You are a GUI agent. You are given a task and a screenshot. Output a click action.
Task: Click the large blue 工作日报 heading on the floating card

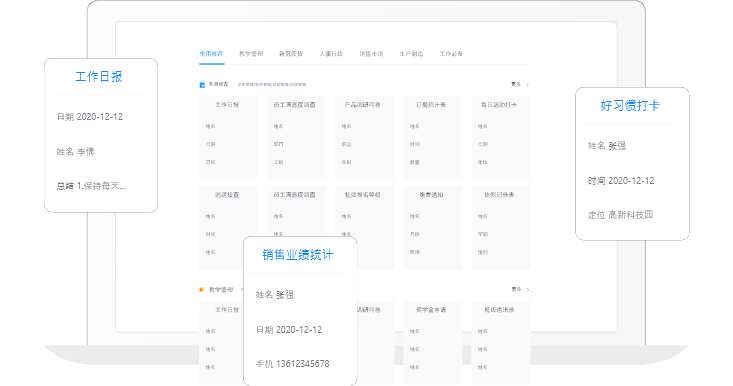pyautogui.click(x=99, y=77)
